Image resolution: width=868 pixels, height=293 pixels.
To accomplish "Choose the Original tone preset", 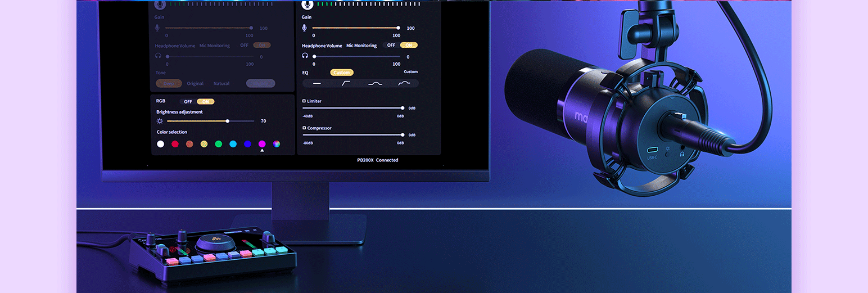I will (x=195, y=83).
